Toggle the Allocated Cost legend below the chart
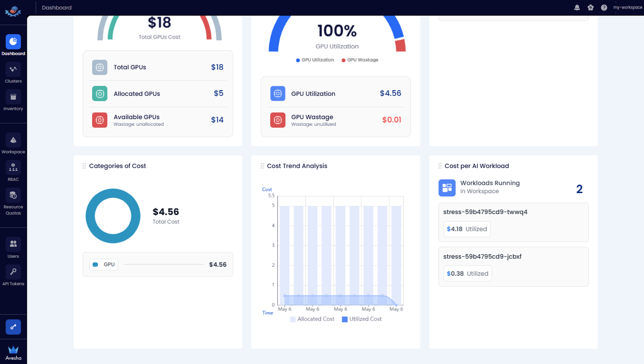Screen dimensions: 644x364 [312, 319]
